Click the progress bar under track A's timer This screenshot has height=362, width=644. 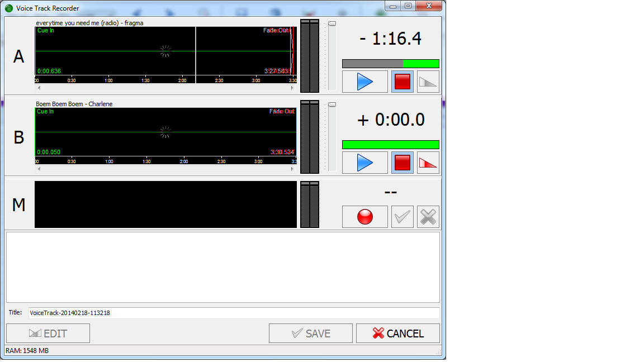pos(390,63)
